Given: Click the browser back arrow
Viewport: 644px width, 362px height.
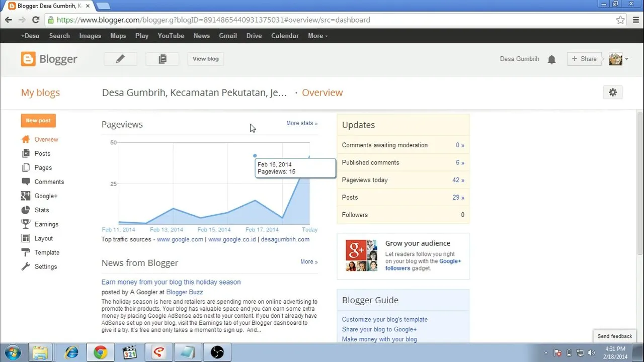Looking at the screenshot, I should pos(9,20).
